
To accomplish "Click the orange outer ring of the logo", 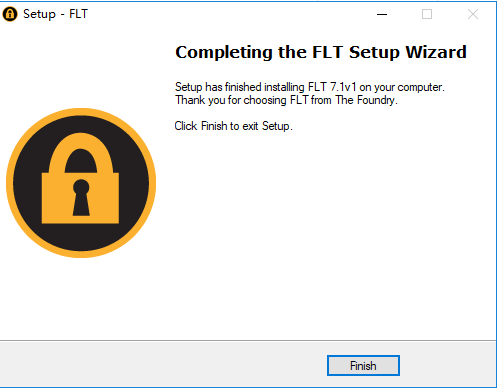I will tap(9, 183).
